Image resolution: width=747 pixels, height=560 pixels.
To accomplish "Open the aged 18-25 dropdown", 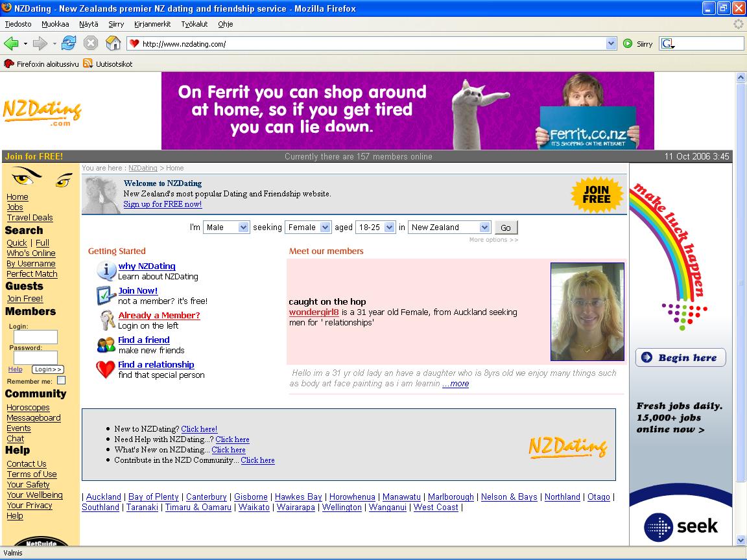I will (375, 227).
